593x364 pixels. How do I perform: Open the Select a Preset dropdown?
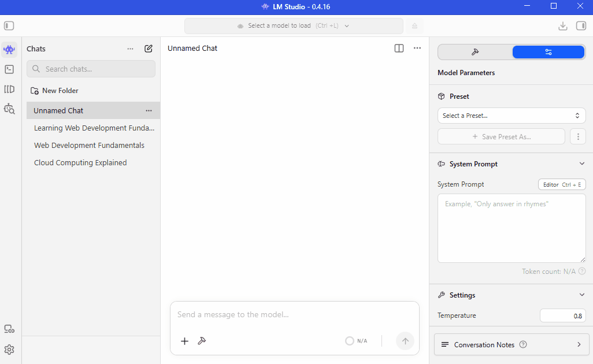coord(512,116)
